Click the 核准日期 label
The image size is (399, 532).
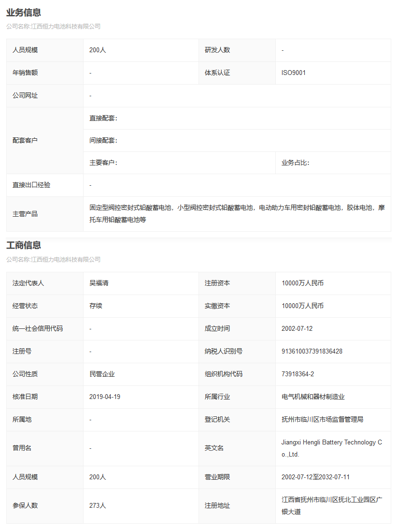tap(25, 397)
